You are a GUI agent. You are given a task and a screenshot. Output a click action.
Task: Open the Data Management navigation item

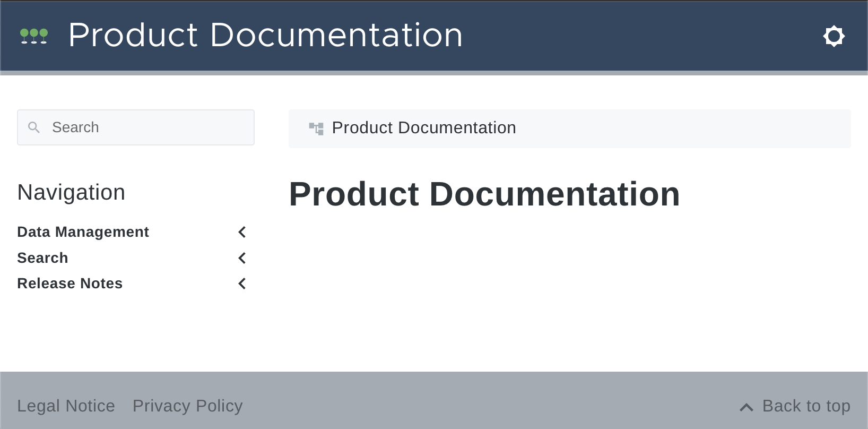83,232
